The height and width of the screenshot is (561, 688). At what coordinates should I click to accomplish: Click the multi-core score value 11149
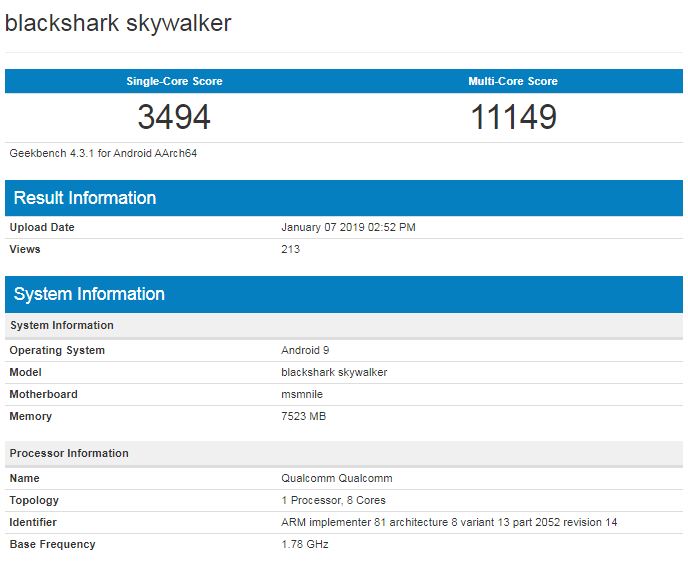[513, 118]
